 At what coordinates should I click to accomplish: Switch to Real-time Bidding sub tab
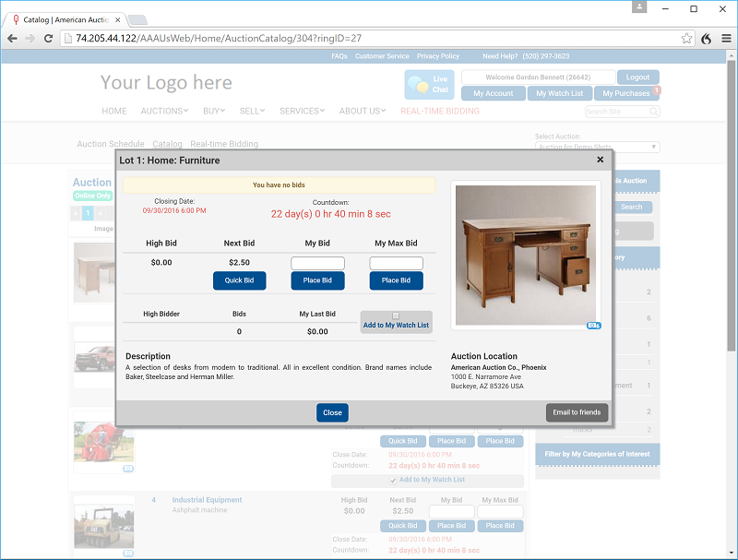[224, 144]
